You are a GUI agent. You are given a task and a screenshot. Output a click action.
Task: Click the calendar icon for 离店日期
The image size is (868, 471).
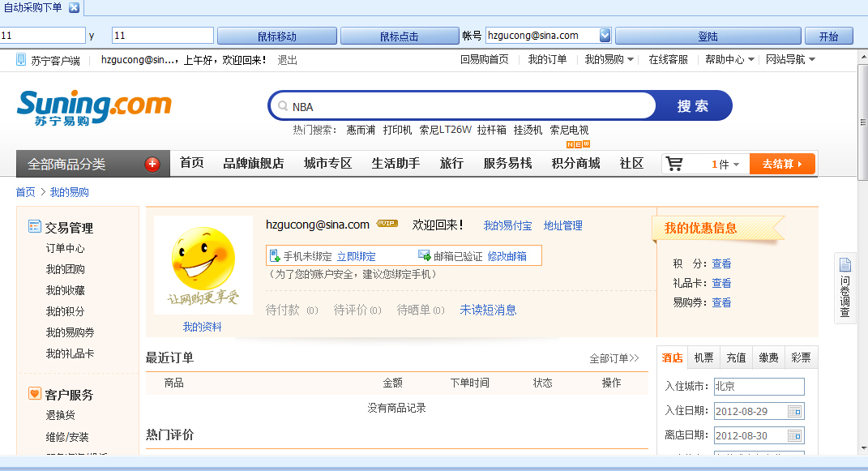click(x=794, y=435)
